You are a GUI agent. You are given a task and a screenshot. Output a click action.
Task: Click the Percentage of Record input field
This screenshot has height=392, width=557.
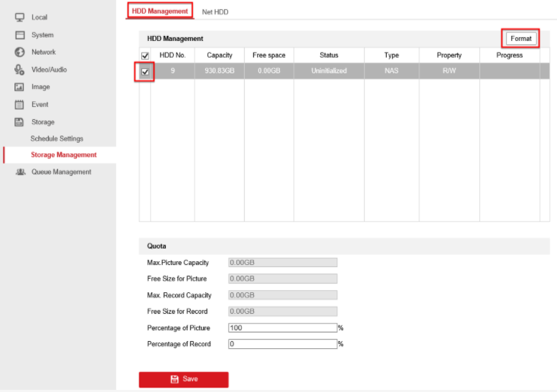coord(282,344)
